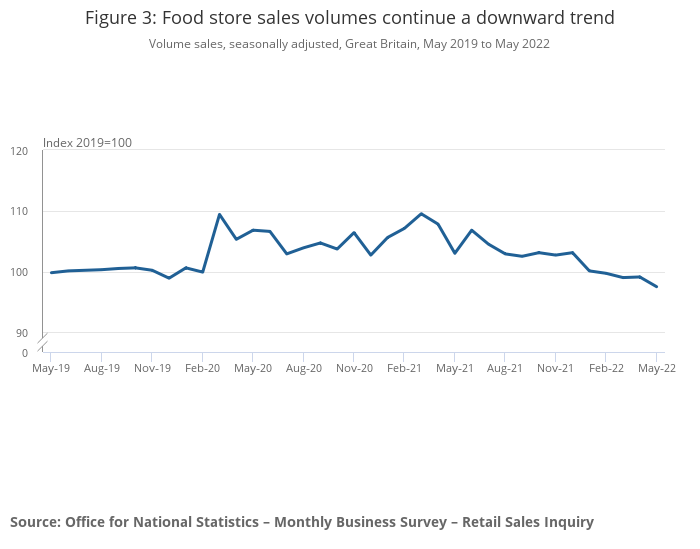Select the Nov-20 x-axis label
Viewport: 700px width, 549px height.
pyautogui.click(x=354, y=369)
